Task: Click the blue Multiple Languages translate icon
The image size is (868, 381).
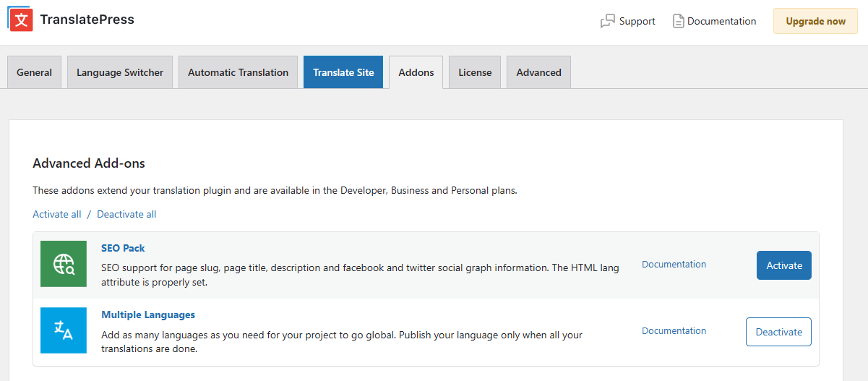Action: (x=64, y=330)
